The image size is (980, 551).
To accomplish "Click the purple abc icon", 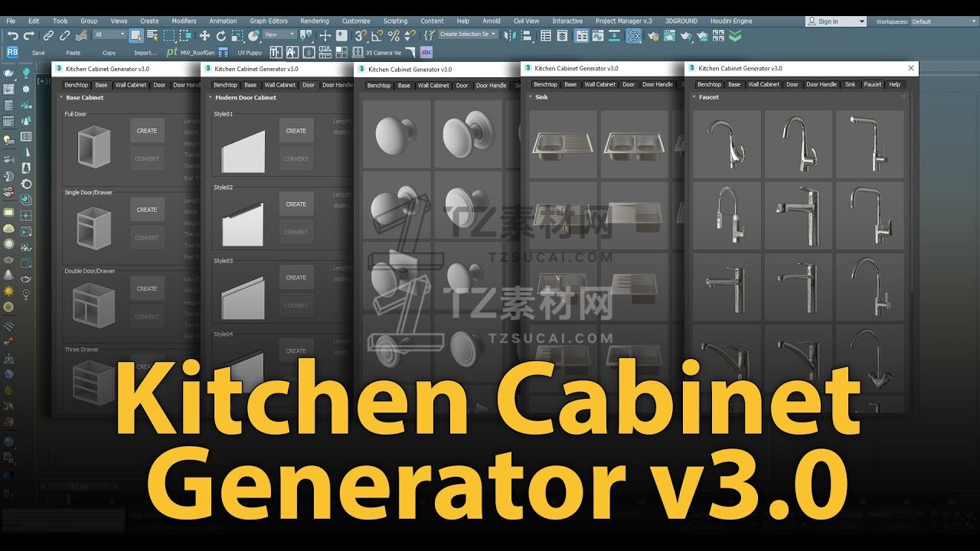I will (426, 52).
